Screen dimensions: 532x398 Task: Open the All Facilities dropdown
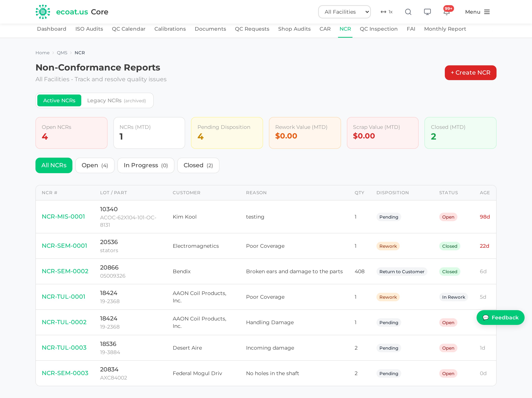[x=344, y=12]
